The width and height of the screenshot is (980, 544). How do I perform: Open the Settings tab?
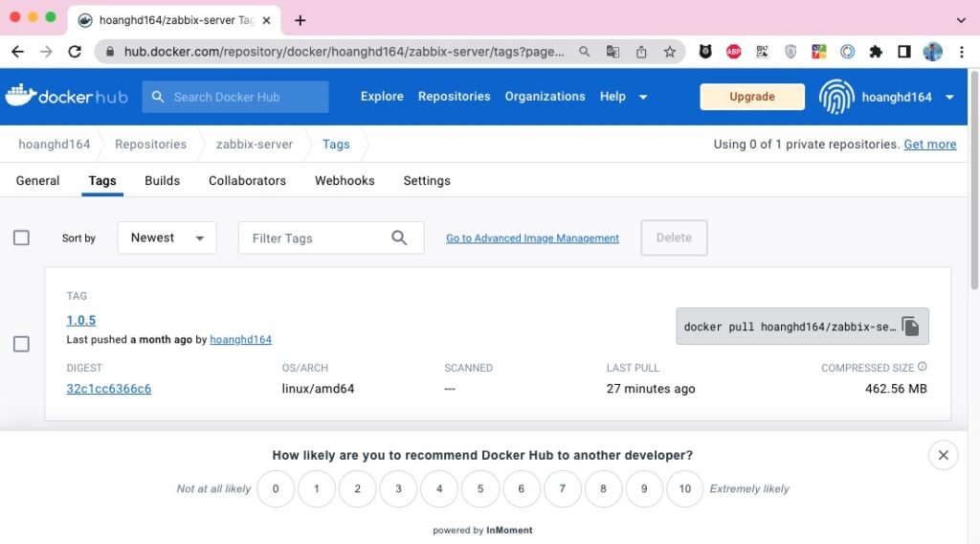(x=426, y=181)
